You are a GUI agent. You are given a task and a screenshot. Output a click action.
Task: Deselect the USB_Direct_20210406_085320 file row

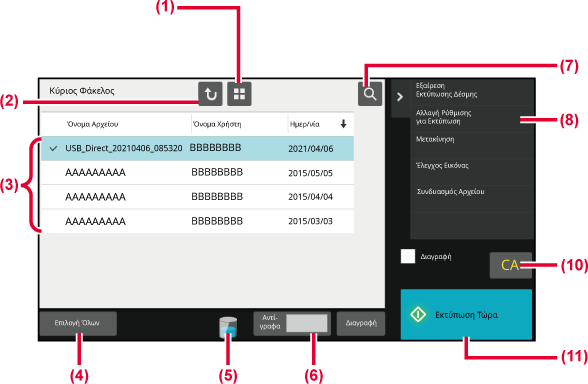pos(197,148)
